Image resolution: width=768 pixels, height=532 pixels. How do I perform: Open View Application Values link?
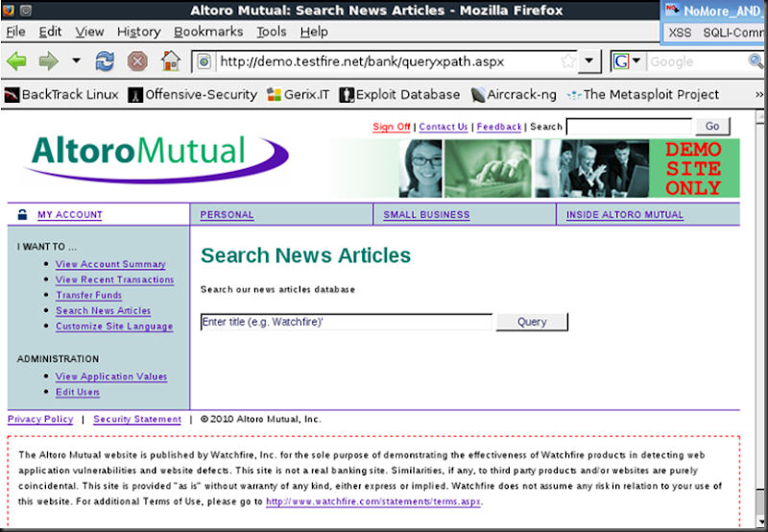click(111, 376)
